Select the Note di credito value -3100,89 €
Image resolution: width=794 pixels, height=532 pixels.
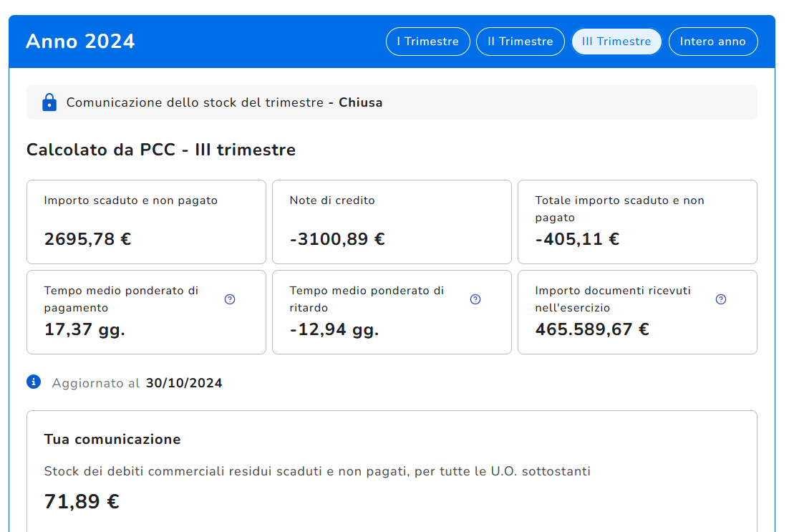tap(337, 239)
